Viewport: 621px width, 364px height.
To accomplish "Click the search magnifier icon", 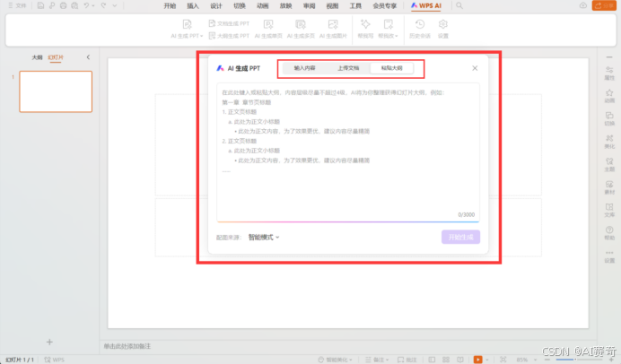I will (459, 5).
